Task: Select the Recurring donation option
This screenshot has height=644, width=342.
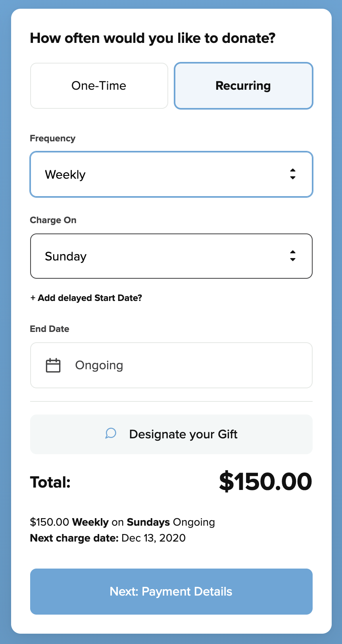Action: 243,86
